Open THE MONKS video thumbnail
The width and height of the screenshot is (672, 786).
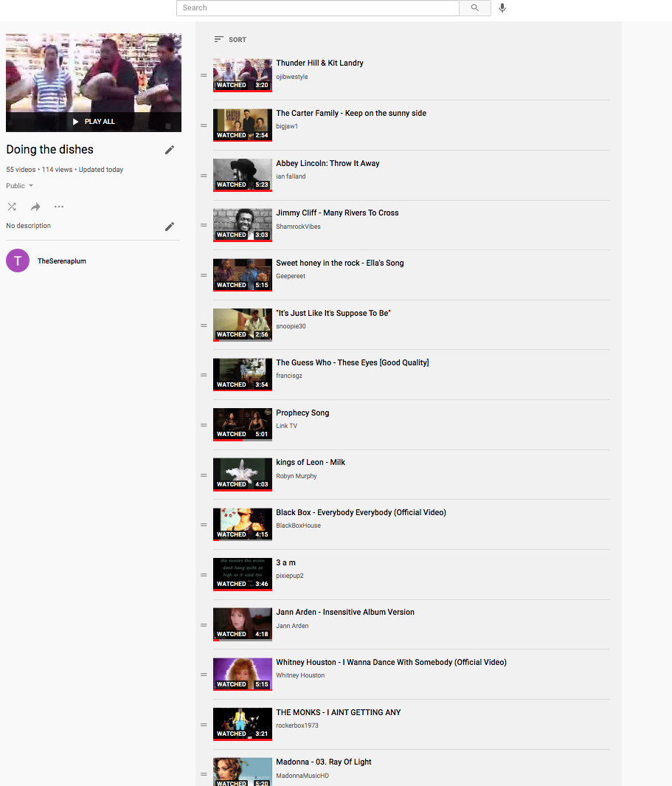click(x=243, y=724)
